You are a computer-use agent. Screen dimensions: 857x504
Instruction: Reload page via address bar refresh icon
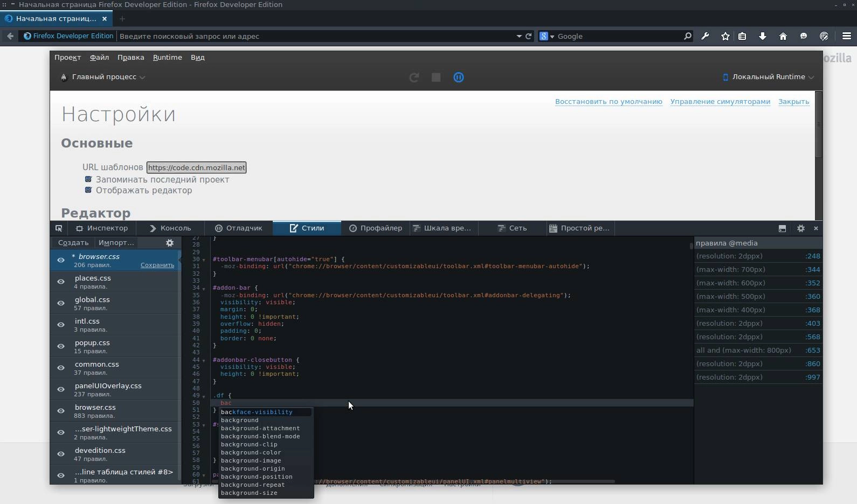[x=529, y=36]
